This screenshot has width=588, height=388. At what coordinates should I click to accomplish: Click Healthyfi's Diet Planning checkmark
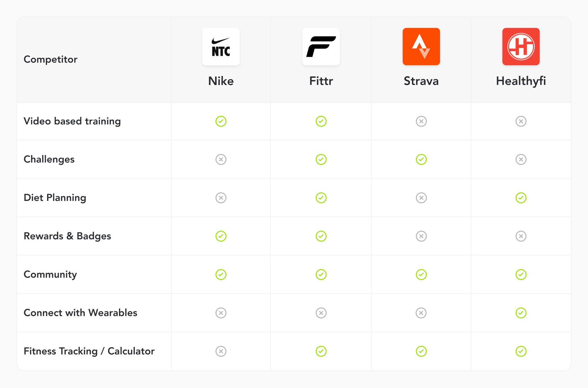coord(521,198)
